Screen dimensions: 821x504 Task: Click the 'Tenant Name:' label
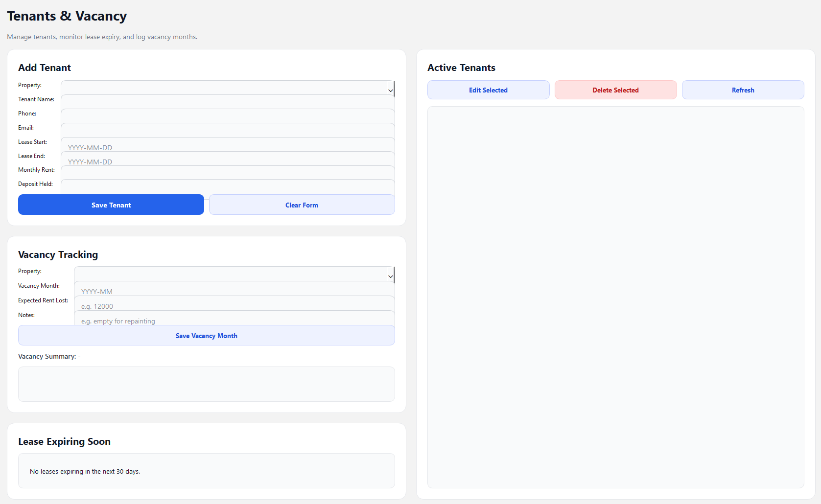[36, 99]
